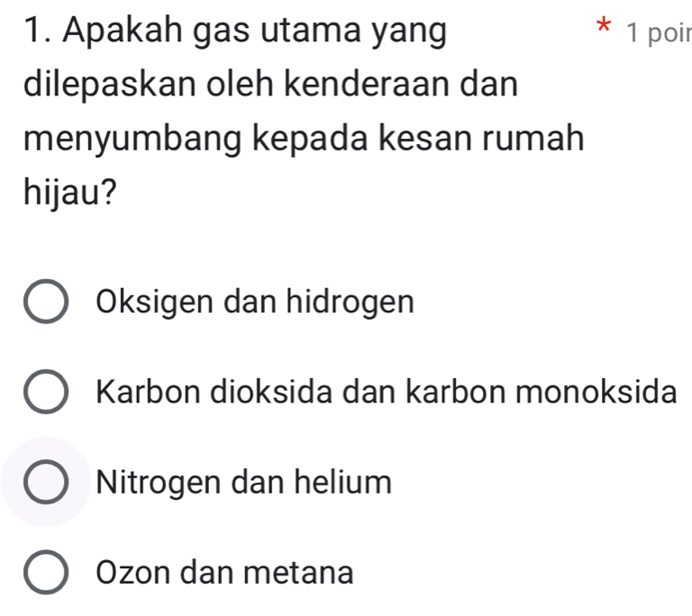Select the 'Oksigen dan hidrogen' radio button
This screenshot has height=616, width=692.
[45, 303]
